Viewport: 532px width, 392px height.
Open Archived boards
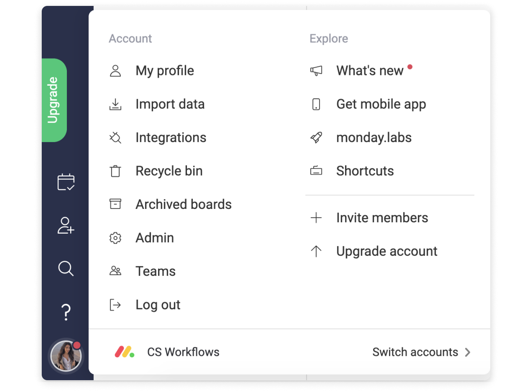pos(184,204)
